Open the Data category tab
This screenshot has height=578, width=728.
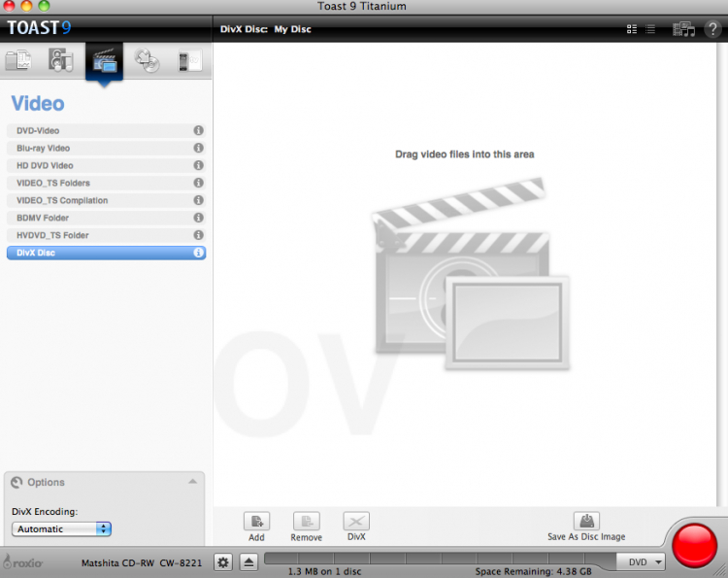18,61
